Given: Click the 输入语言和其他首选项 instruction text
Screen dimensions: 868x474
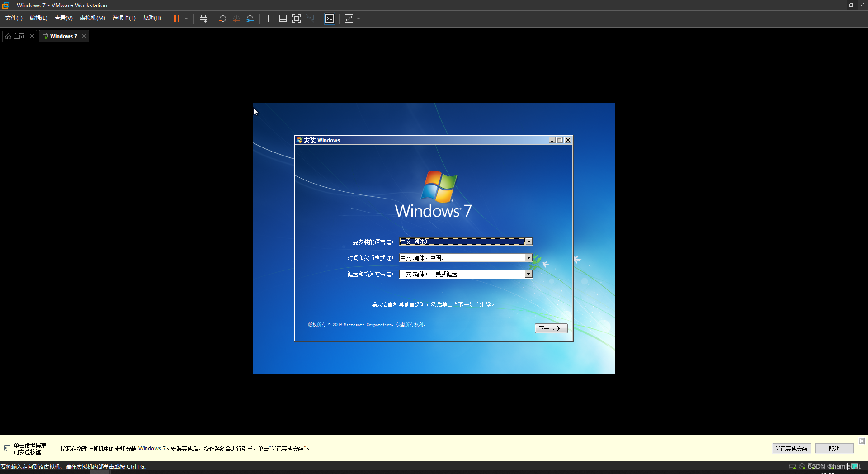Looking at the screenshot, I should click(433, 304).
